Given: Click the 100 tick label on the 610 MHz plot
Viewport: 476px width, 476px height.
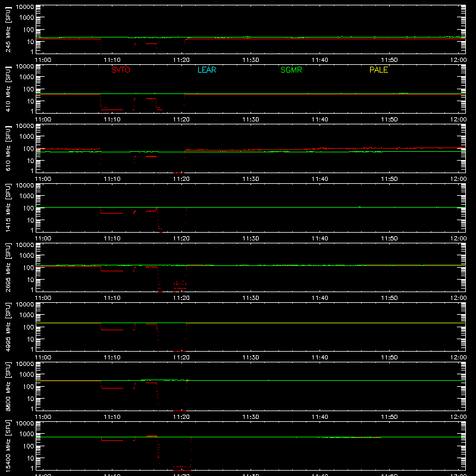Looking at the screenshot, I should tap(29, 149).
